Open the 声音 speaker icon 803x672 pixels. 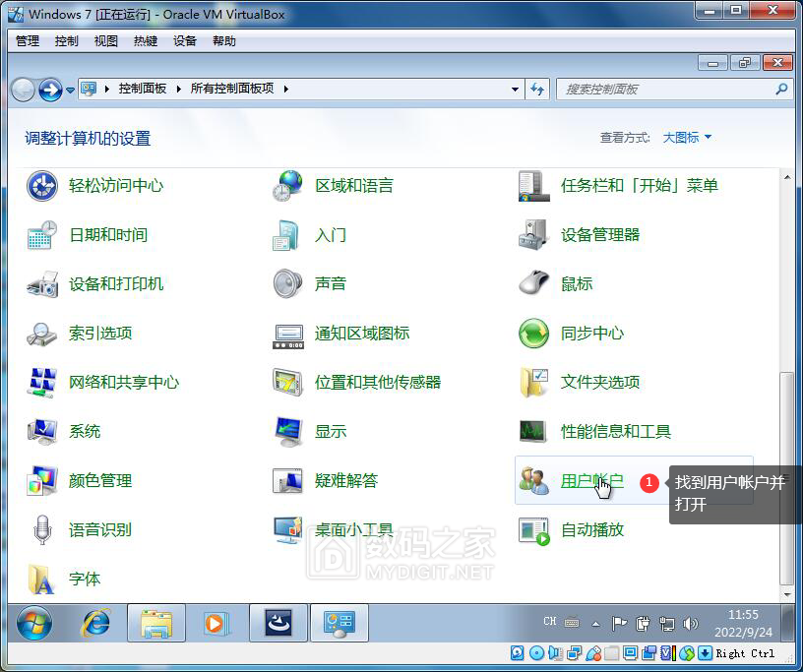coord(287,283)
